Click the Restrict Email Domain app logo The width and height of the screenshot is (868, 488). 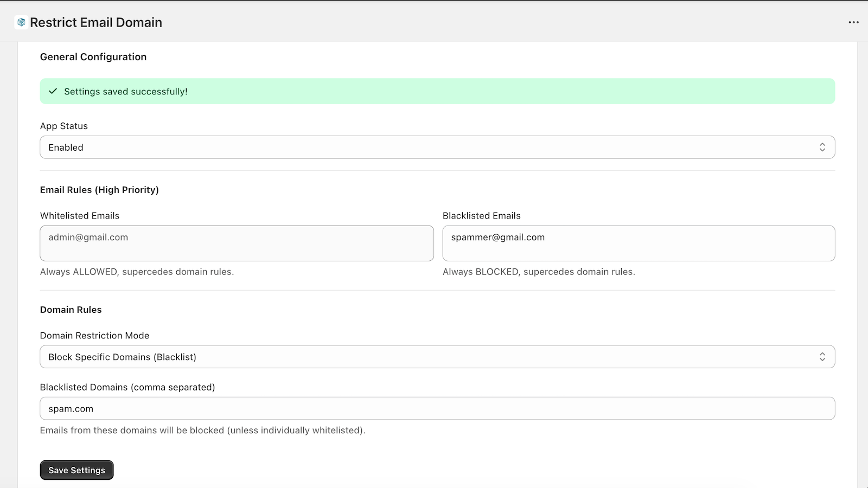[21, 22]
